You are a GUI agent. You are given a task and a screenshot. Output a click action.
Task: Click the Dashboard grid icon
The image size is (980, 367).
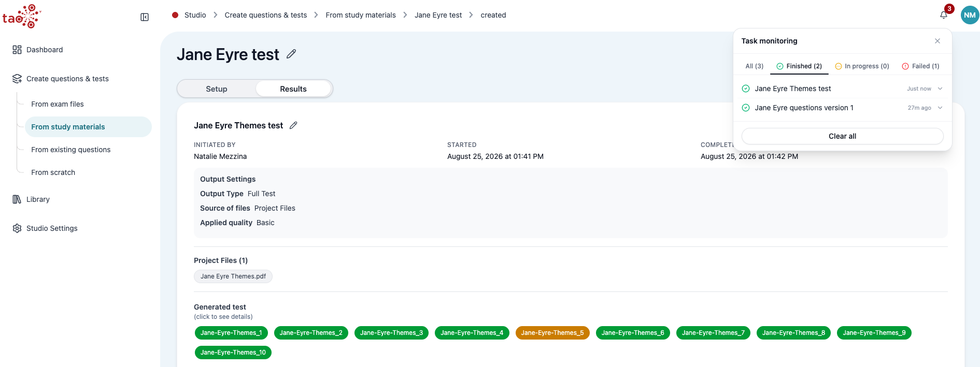[x=17, y=50]
